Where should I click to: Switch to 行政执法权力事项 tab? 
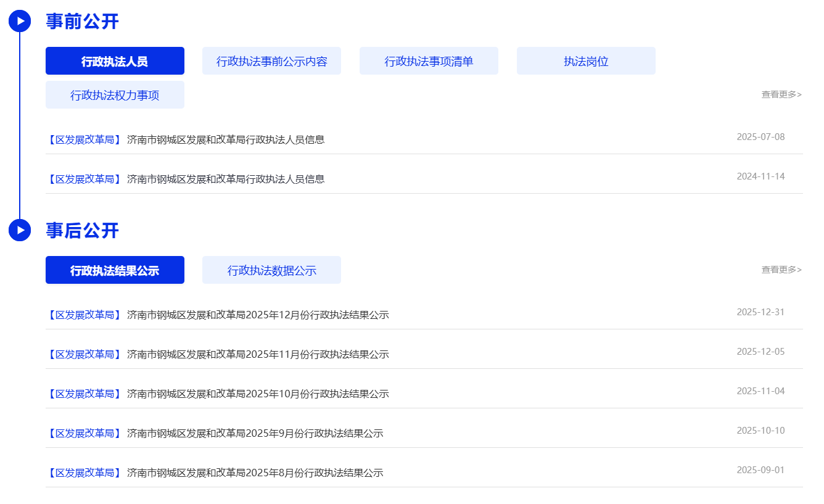pyautogui.click(x=115, y=95)
